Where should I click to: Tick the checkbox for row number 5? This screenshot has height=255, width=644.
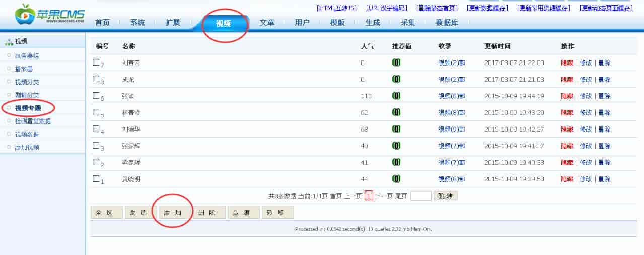click(x=96, y=112)
